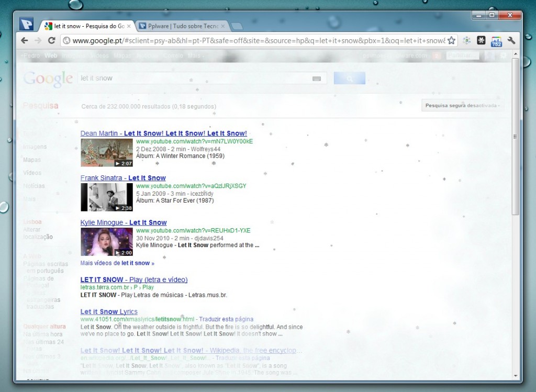536x392 pixels.
Task: Open the Frank Sinatra - Let It Snow result
Action: (123, 178)
